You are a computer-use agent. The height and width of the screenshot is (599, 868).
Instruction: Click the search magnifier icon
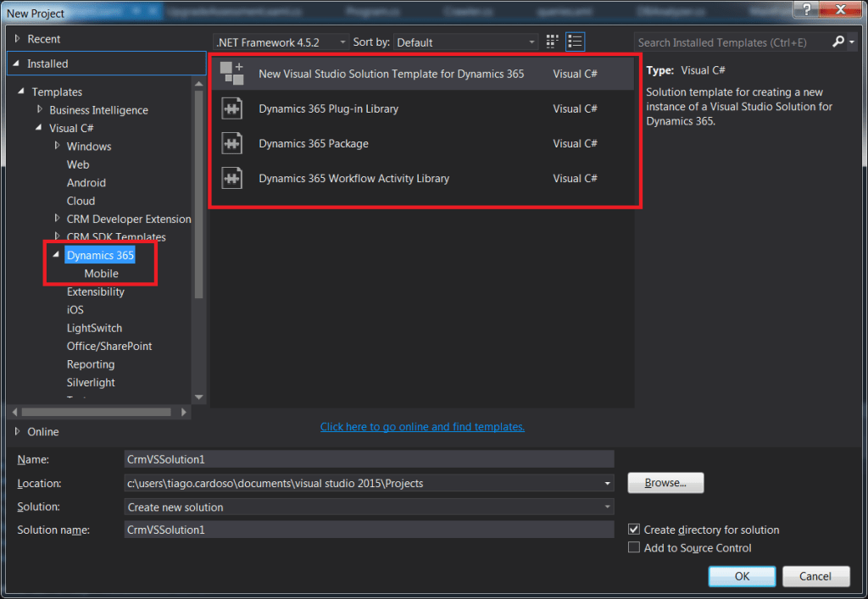click(x=838, y=42)
